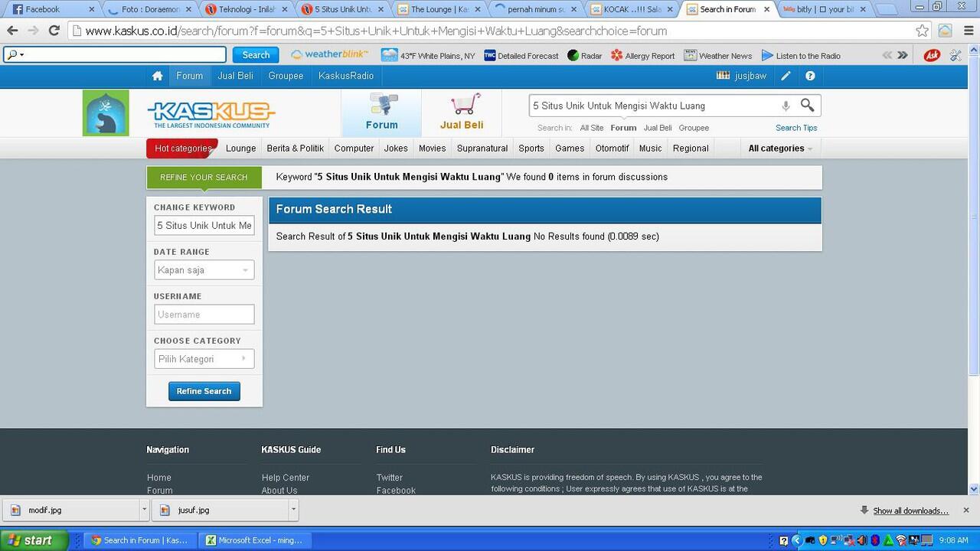The height and width of the screenshot is (551, 980).
Task: Click the toolbar Search button
Action: pos(256,55)
